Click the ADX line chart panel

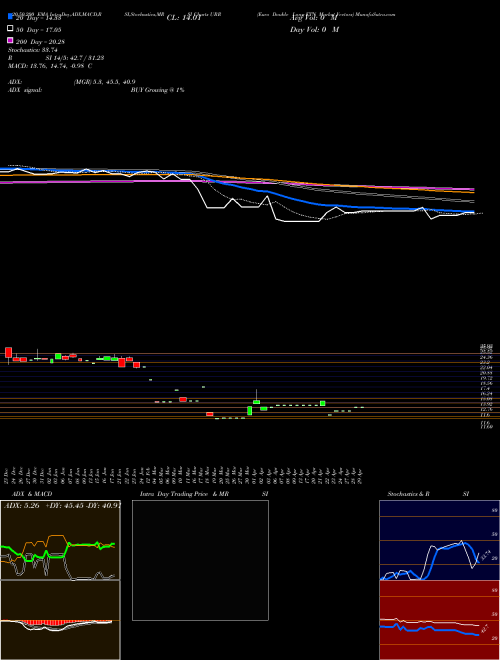60,540
